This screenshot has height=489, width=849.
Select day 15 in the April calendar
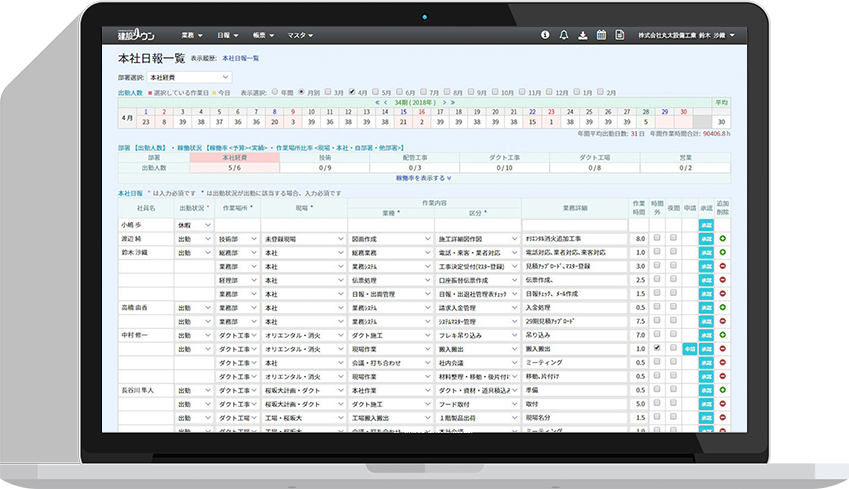(403, 112)
